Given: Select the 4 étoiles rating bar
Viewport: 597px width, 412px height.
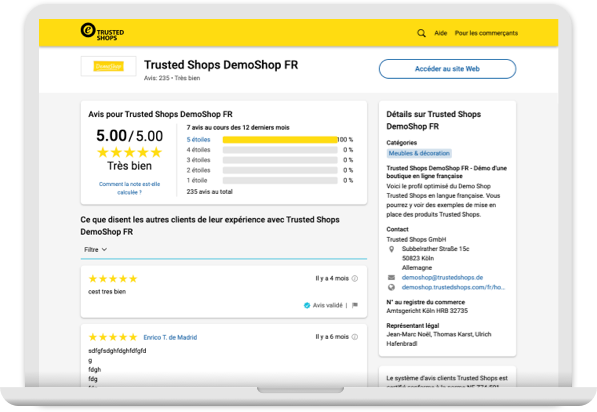Looking at the screenshot, I should (x=280, y=150).
